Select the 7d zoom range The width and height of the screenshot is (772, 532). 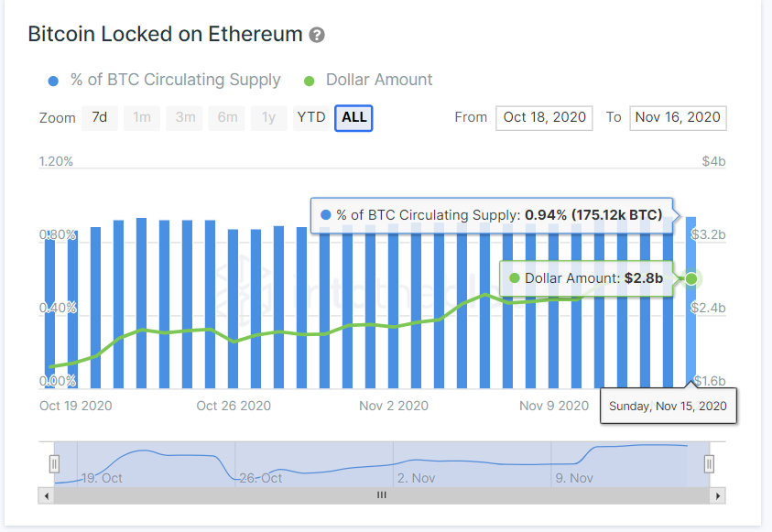[x=99, y=117]
